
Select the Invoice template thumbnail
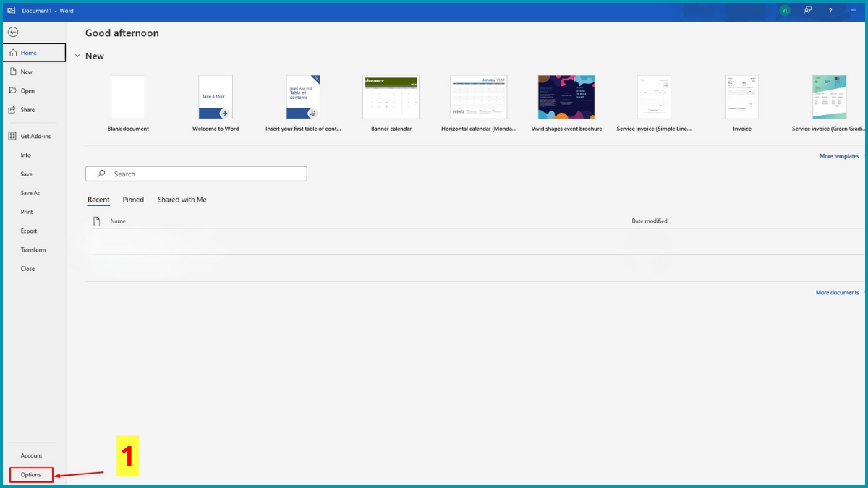point(742,97)
